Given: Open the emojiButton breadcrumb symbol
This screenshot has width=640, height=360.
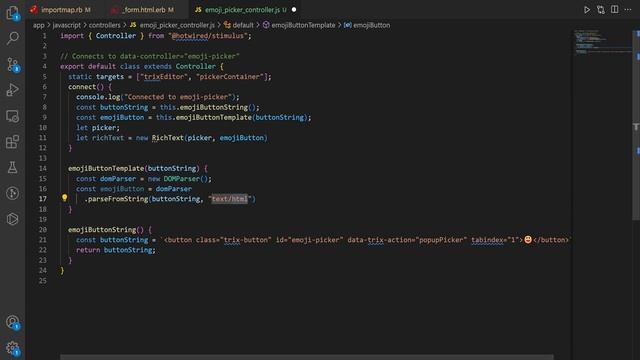Looking at the screenshot, I should [367, 25].
